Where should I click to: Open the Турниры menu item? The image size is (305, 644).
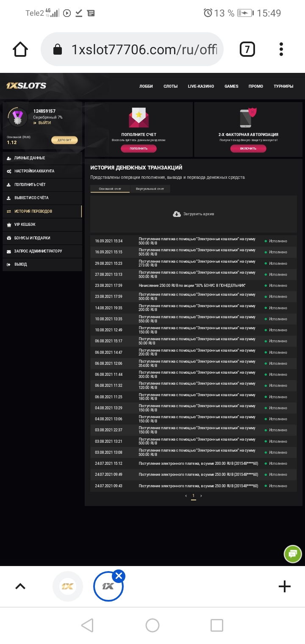283,86
